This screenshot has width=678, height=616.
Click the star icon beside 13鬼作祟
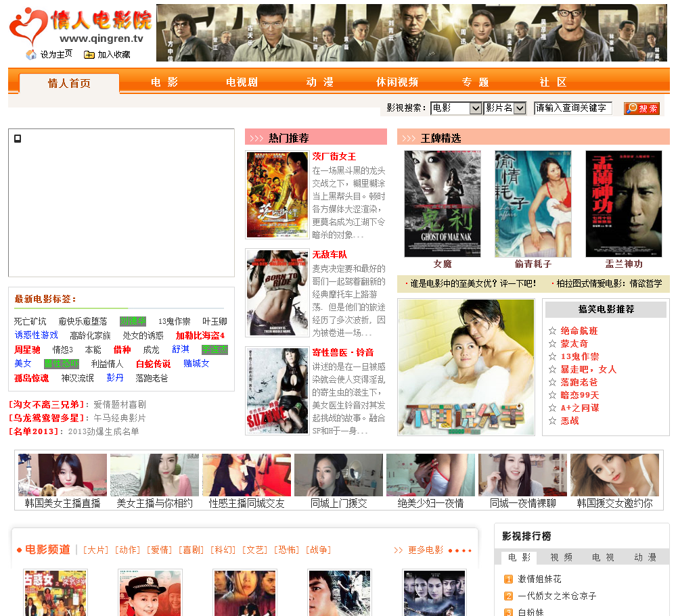(x=552, y=356)
